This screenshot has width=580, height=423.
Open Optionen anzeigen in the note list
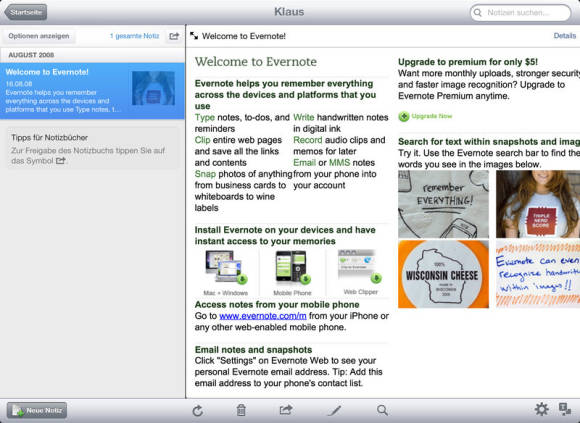39,36
